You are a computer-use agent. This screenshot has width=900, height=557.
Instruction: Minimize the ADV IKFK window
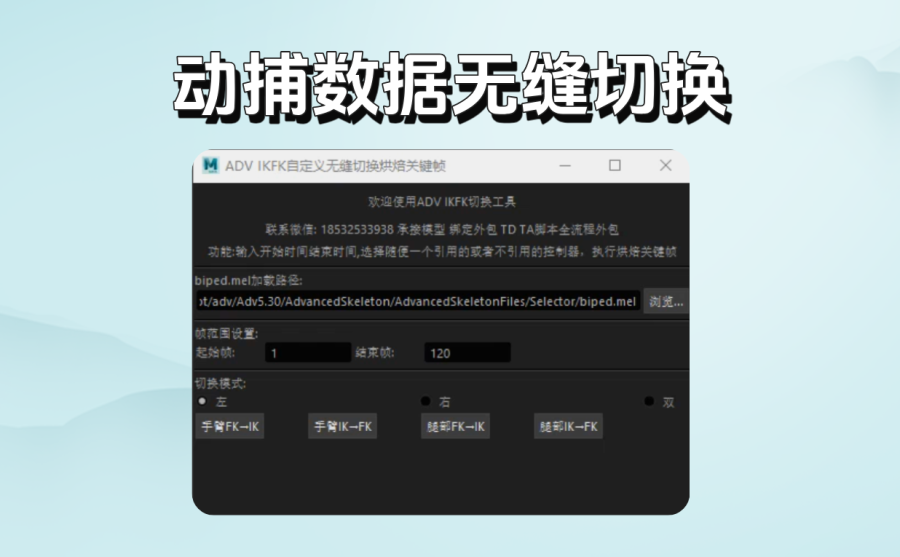(565, 165)
